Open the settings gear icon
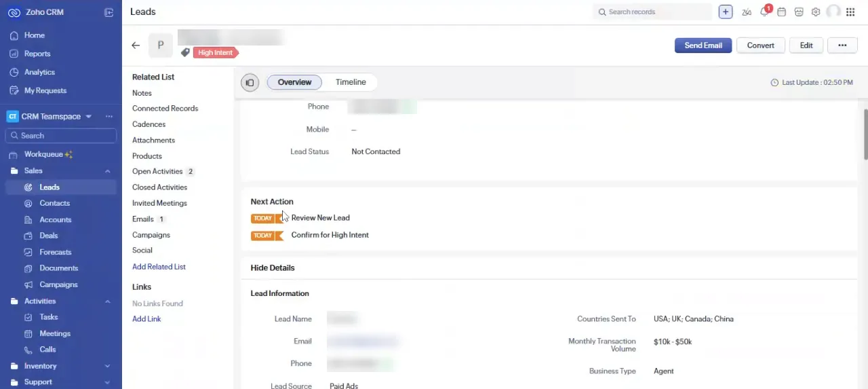The image size is (868, 389). [816, 12]
